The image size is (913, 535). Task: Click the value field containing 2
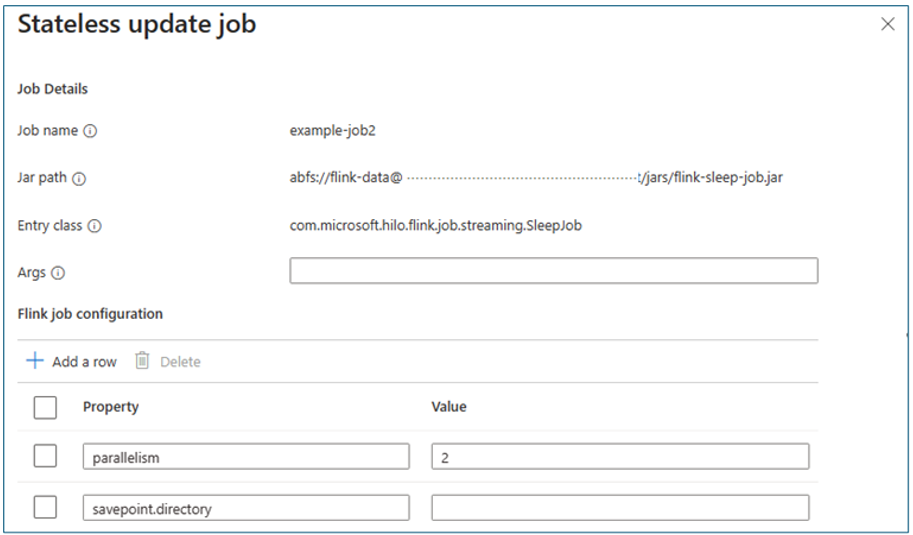pyautogui.click(x=620, y=456)
